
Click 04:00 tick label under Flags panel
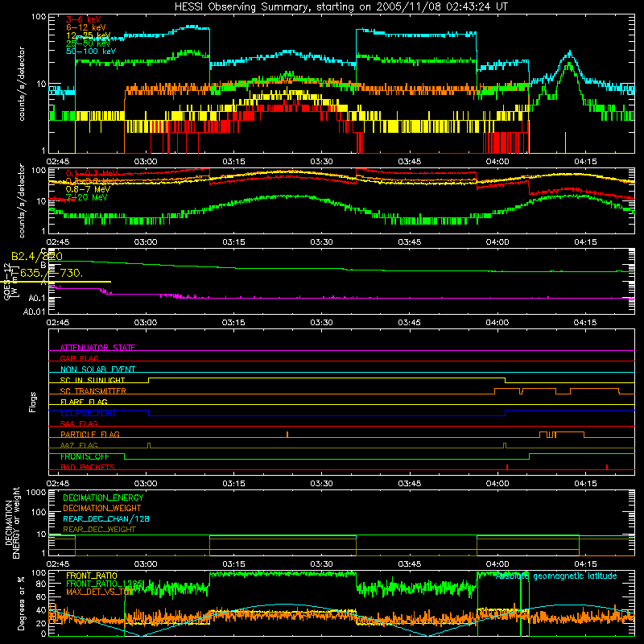pos(497,484)
